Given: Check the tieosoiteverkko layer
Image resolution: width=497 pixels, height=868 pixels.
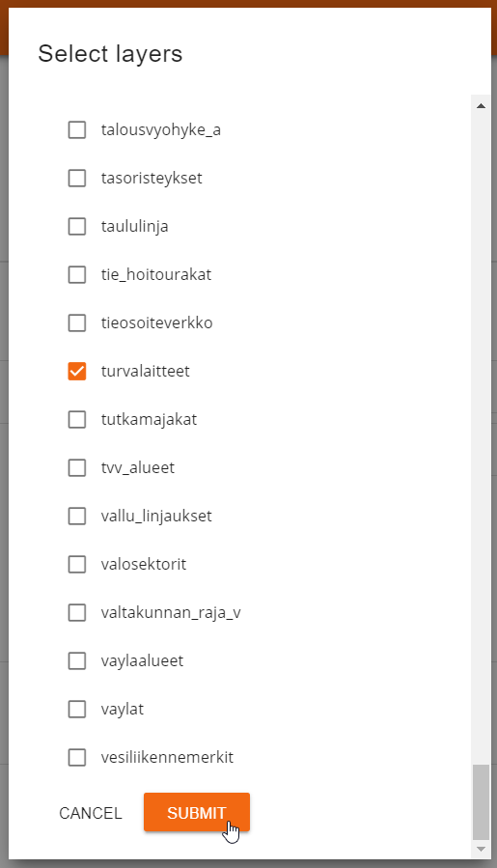Looking at the screenshot, I should pyautogui.click(x=77, y=322).
